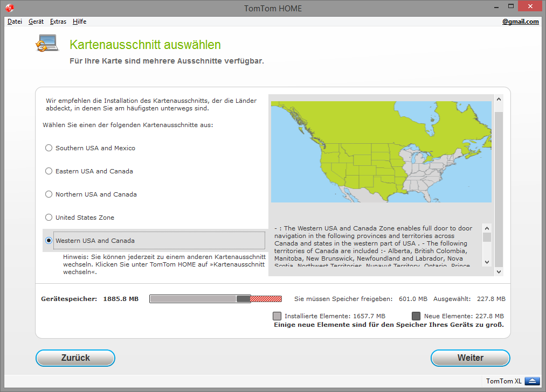This screenshot has width=546, height=392.
Task: Choose Eastern USA and Canada radio button
Action: click(49, 171)
